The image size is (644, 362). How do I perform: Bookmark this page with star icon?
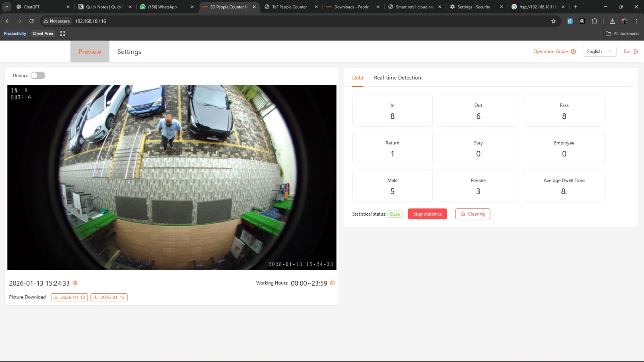point(553,21)
